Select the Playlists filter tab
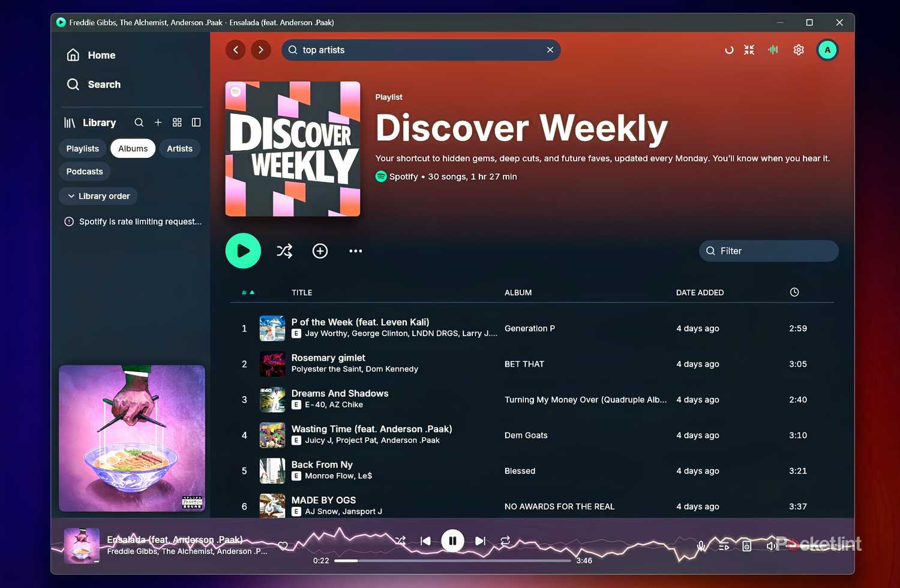Image resolution: width=900 pixels, height=588 pixels. (x=83, y=149)
